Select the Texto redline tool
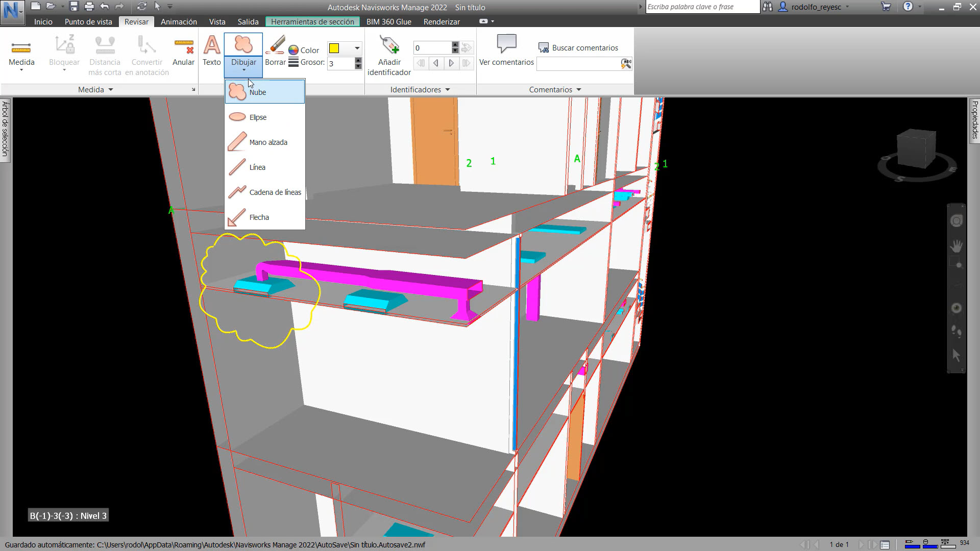Viewport: 980px width, 551px height. click(x=211, y=51)
